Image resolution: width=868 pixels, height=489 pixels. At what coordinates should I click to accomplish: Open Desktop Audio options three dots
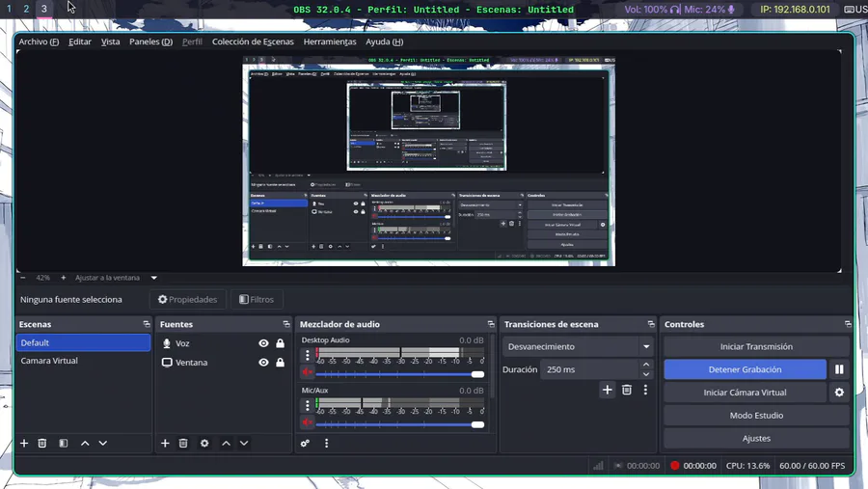pyautogui.click(x=308, y=355)
